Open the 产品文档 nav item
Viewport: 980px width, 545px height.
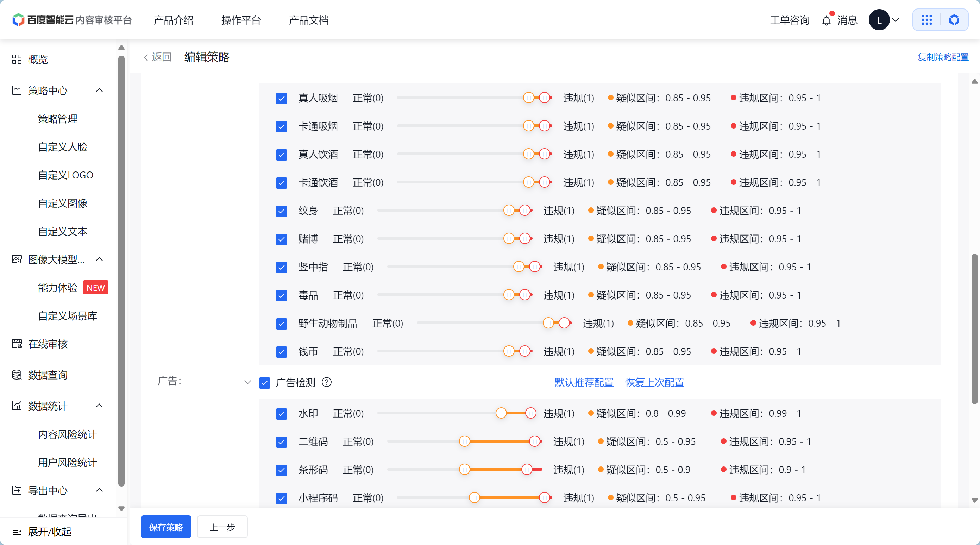coord(308,20)
